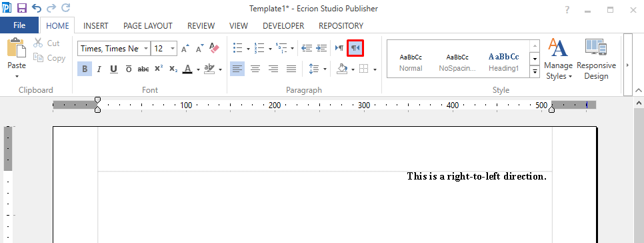Toggle subscript formatting
The height and width of the screenshot is (243, 644).
coord(173,69)
